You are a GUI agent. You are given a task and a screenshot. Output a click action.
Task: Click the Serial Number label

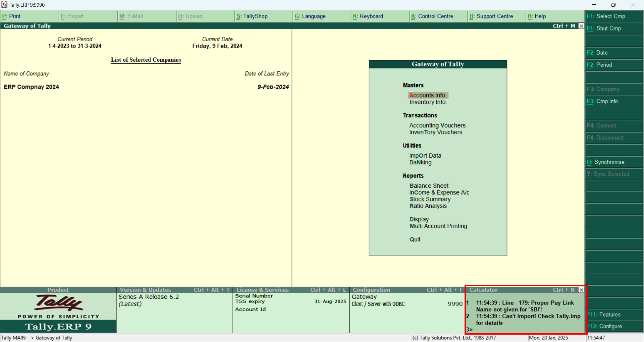coord(254,296)
